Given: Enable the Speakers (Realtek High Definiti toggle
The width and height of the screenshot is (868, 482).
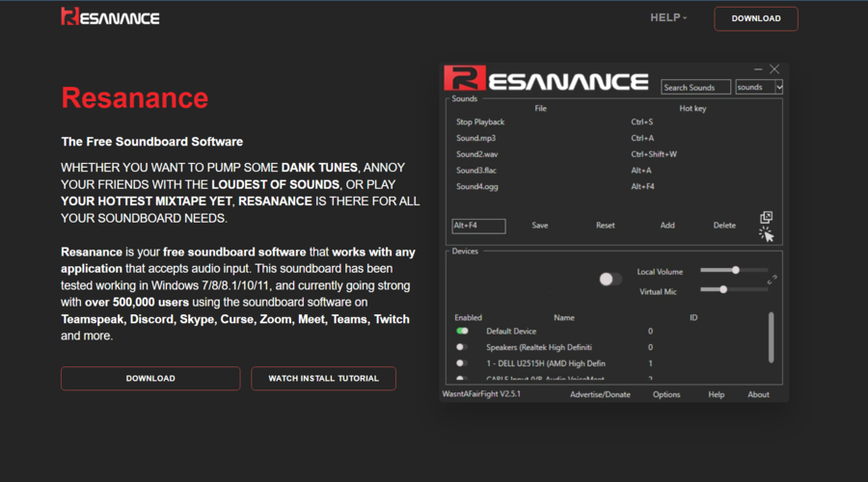Looking at the screenshot, I should click(462, 347).
